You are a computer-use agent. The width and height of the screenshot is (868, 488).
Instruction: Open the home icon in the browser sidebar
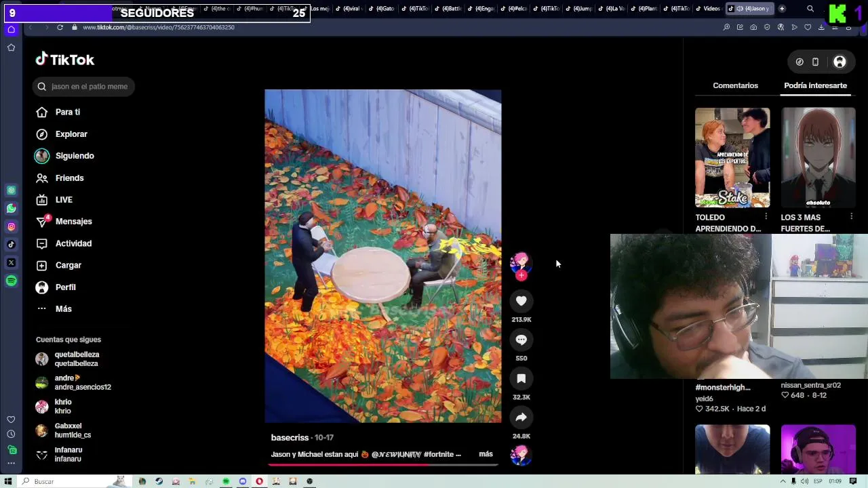tap(11, 29)
